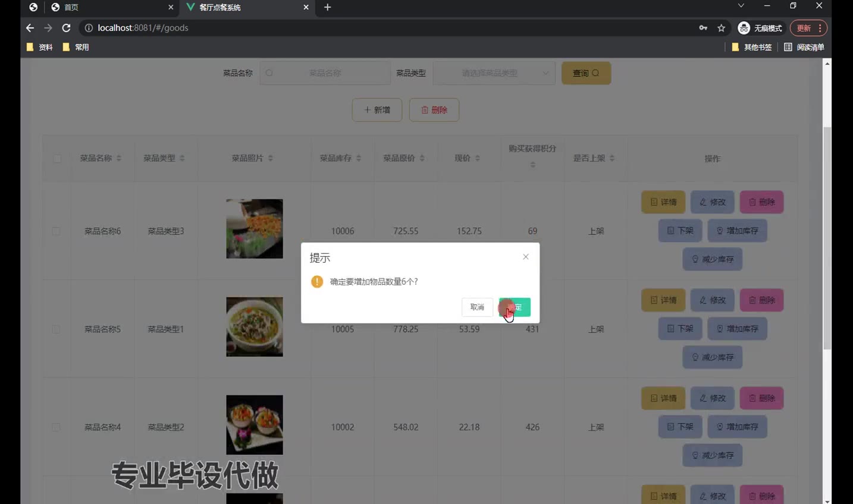Open the 常用 bookmark folder

click(76, 47)
